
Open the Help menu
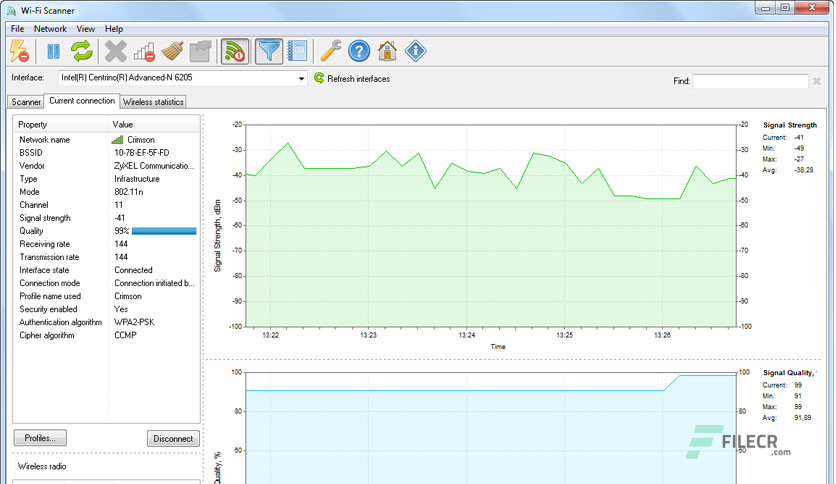point(114,29)
